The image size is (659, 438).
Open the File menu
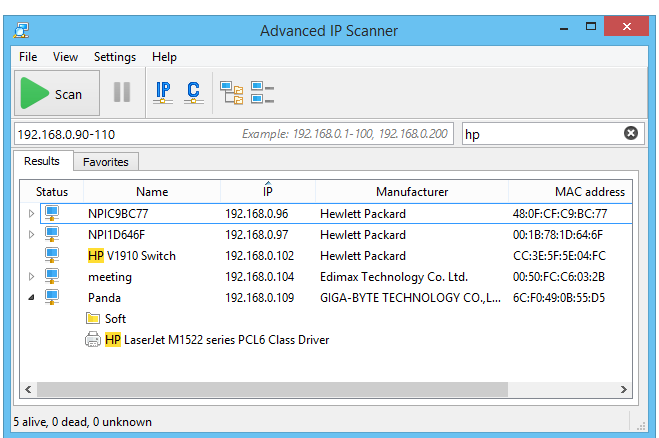coord(28,57)
